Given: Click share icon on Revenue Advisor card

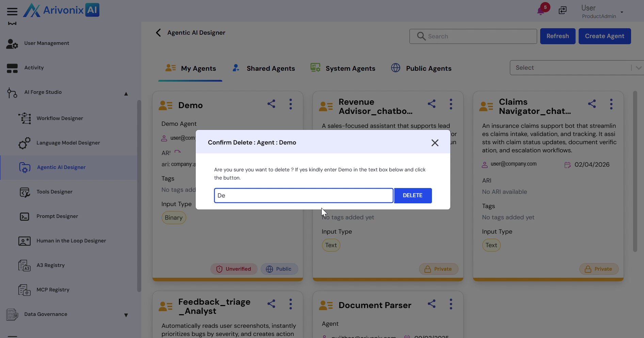Looking at the screenshot, I should [x=432, y=104].
